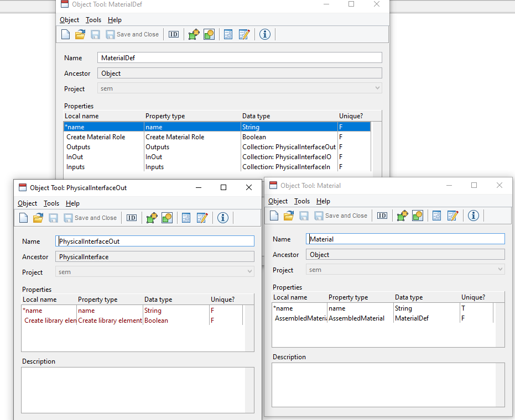Click Open folder icon in MaterialDef toolbar
The image size is (515, 420).
[80, 34]
